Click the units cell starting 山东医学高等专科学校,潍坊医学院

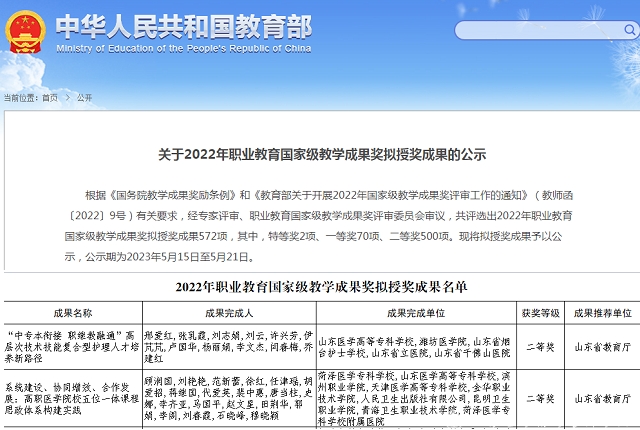coord(416,347)
